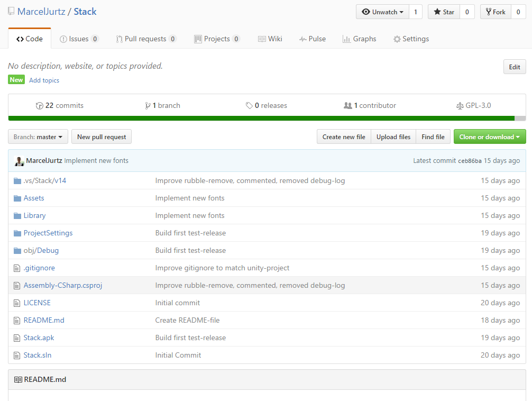Click the folder icon next to ProjectSettings
Screen dimensions: 532x401
17,233
